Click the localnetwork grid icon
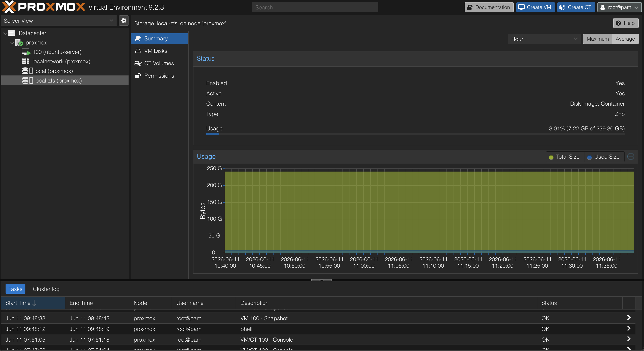Image resolution: width=644 pixels, height=351 pixels. coord(25,61)
